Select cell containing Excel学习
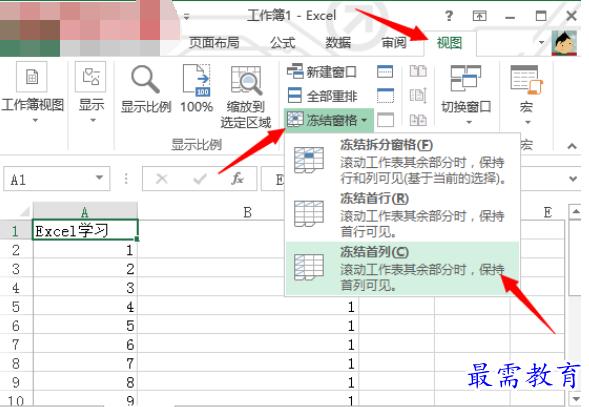This screenshot has width=589, height=407. [85, 230]
